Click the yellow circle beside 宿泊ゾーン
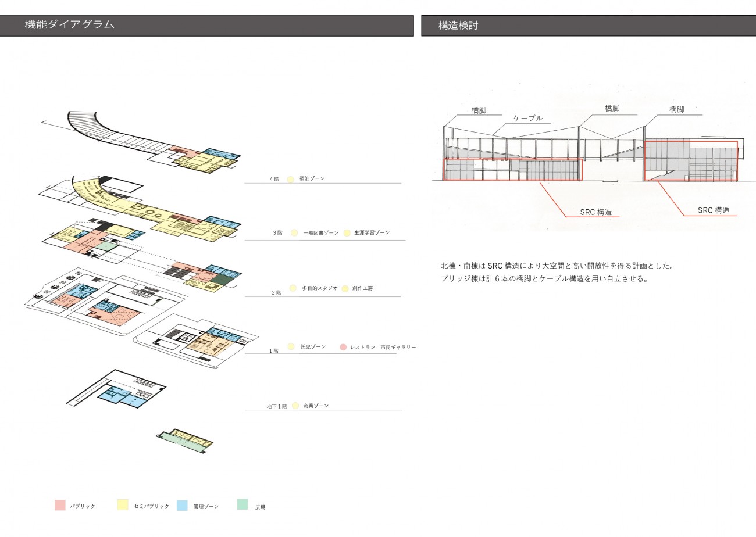 coord(291,179)
